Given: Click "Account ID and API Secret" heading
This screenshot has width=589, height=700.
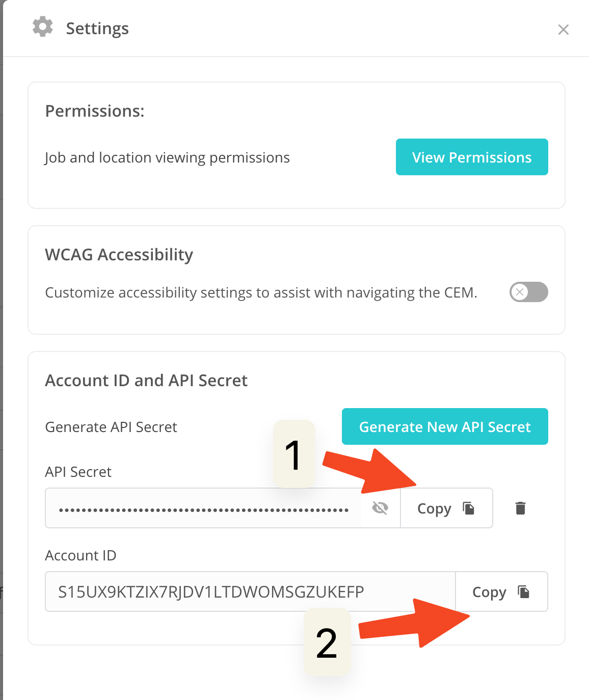Looking at the screenshot, I should (x=146, y=381).
